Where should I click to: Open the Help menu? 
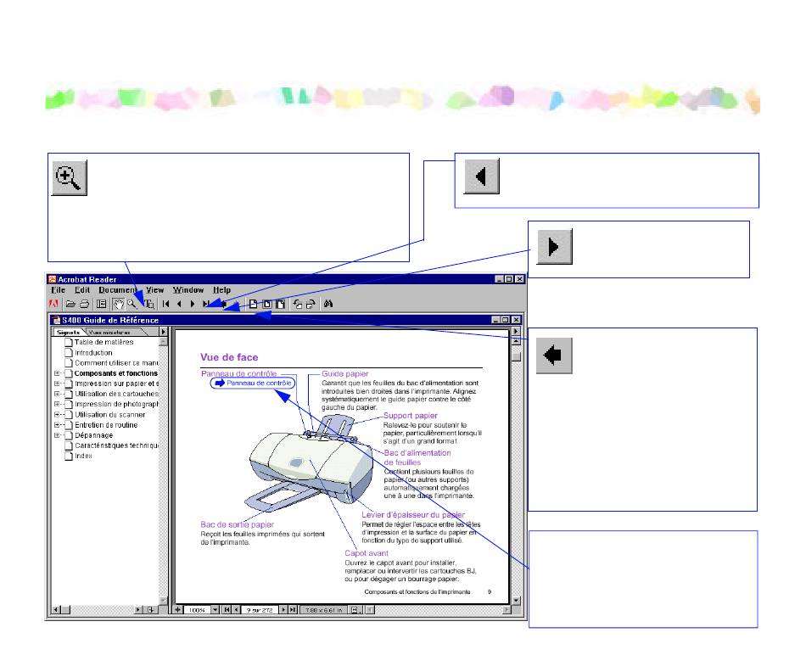coord(222,290)
